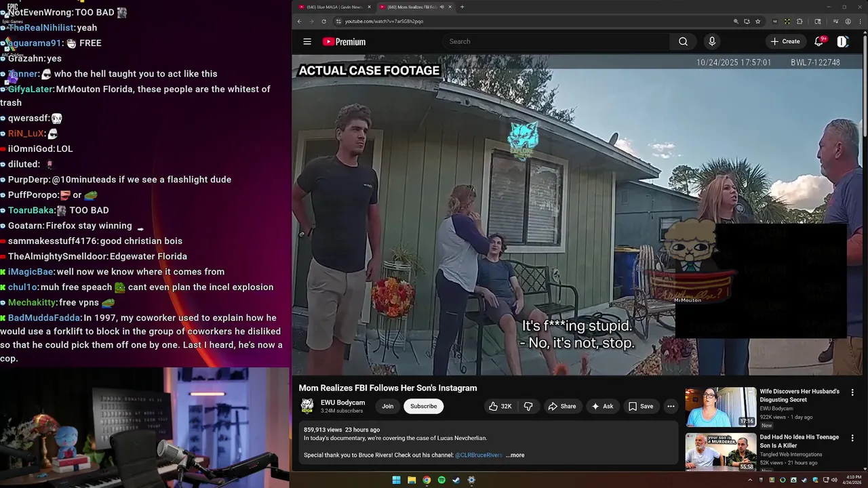Reload the page with the refresh icon
The width and height of the screenshot is (868, 488).
point(324,21)
